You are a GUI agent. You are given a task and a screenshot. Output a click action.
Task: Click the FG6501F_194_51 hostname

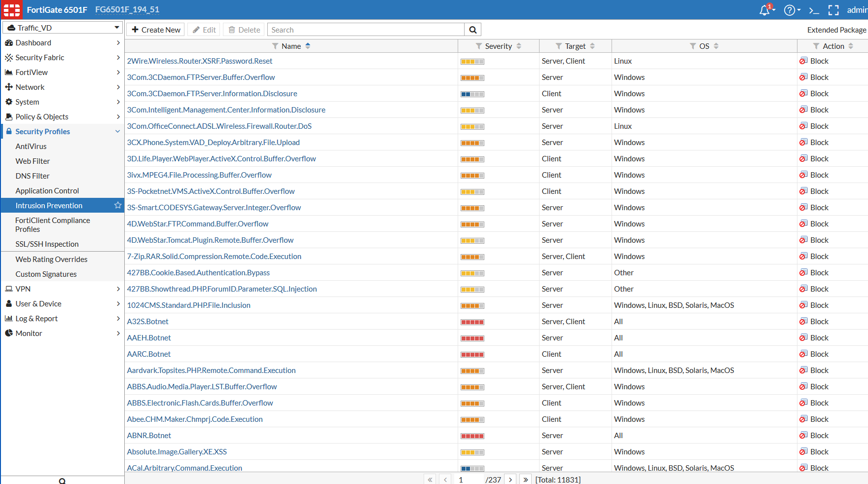(127, 10)
